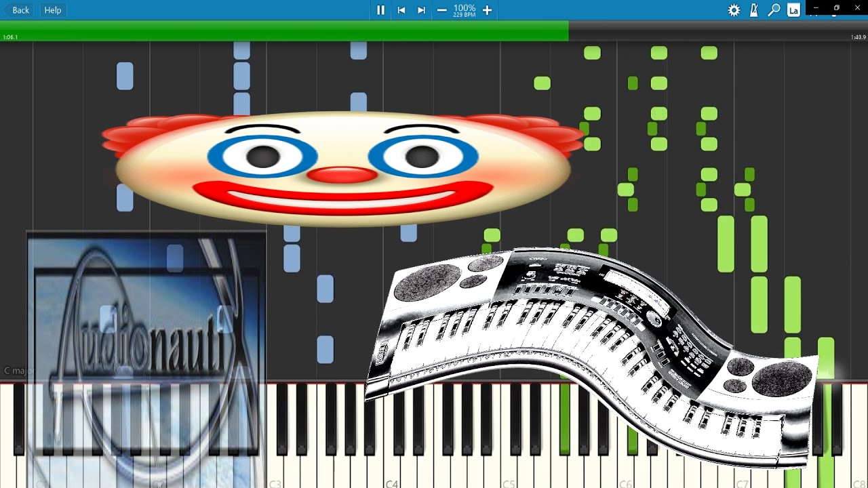This screenshot has height=488, width=868.
Task: Skip back to previous section
Action: click(401, 10)
